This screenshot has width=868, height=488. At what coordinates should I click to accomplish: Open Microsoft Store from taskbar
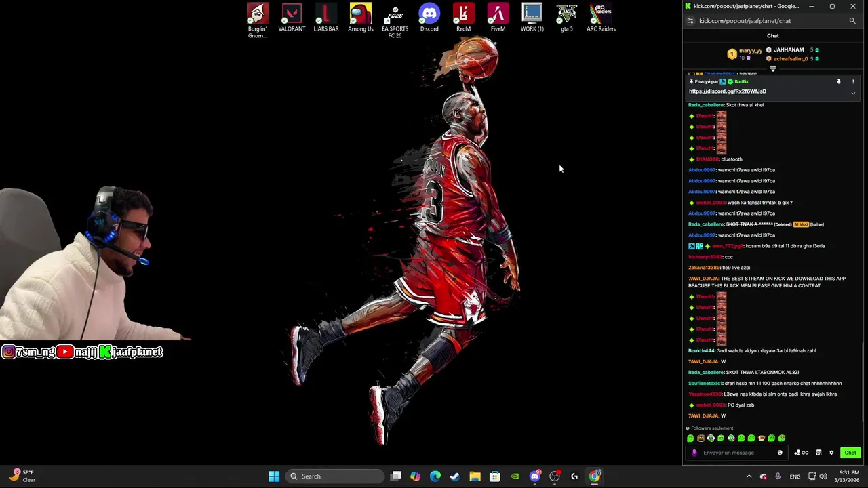495,476
